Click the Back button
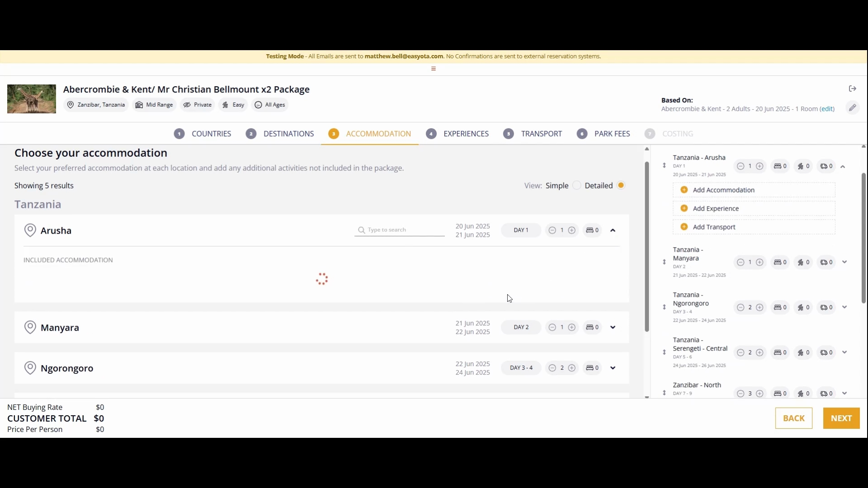 point(794,418)
